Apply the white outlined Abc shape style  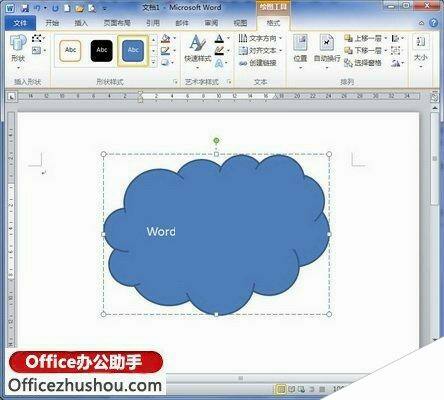[x=70, y=51]
